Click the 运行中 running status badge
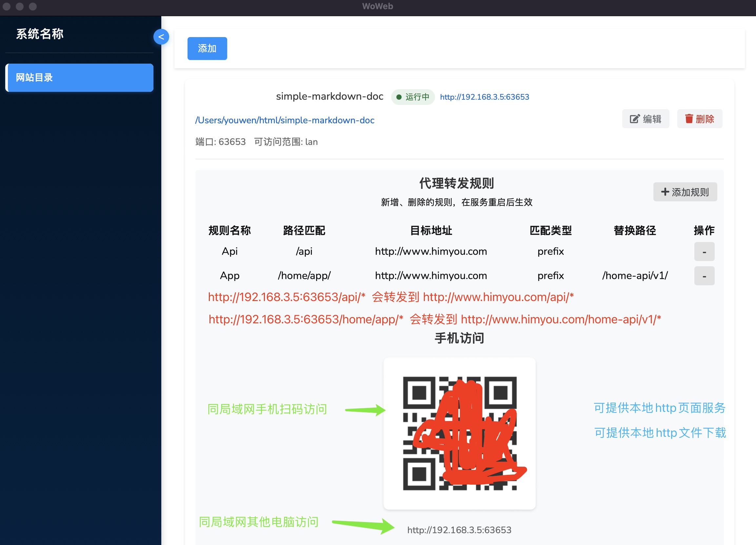 click(x=413, y=97)
